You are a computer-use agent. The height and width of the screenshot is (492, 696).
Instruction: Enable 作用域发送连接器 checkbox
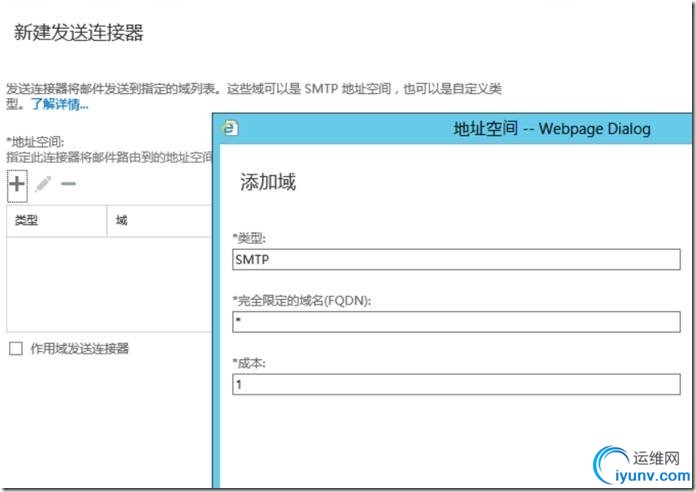pos(16,349)
